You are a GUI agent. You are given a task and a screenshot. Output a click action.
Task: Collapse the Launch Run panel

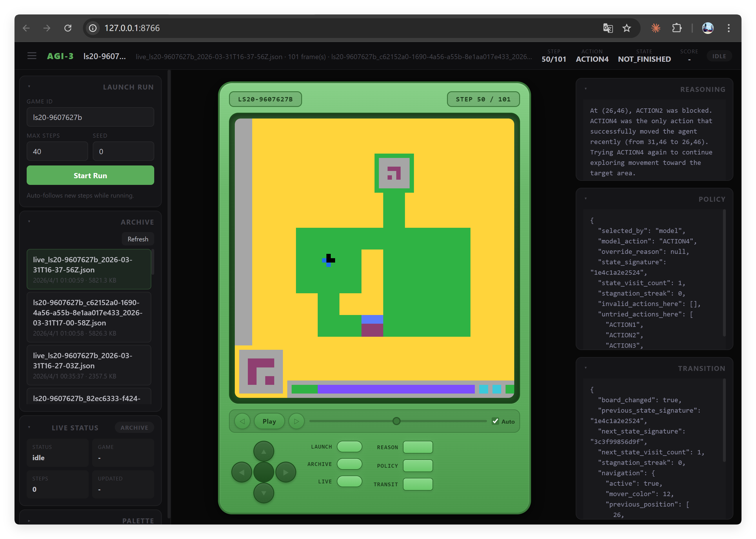[29, 87]
